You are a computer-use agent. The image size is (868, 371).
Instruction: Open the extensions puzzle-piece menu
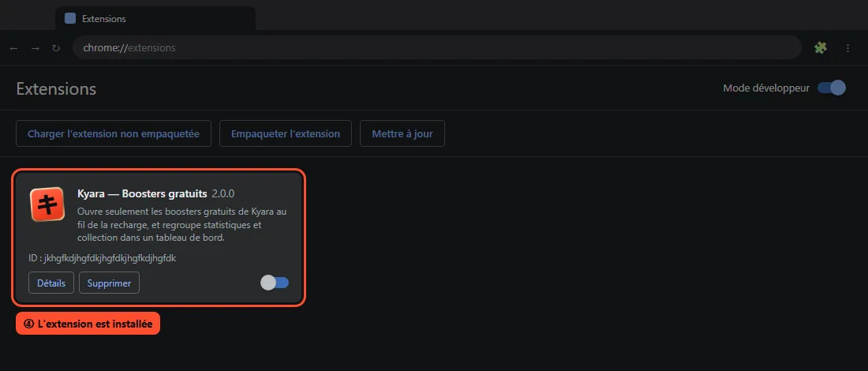(x=821, y=48)
